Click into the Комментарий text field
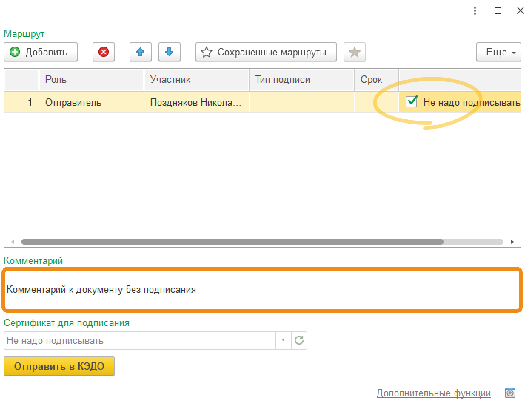The image size is (532, 409). point(262,290)
